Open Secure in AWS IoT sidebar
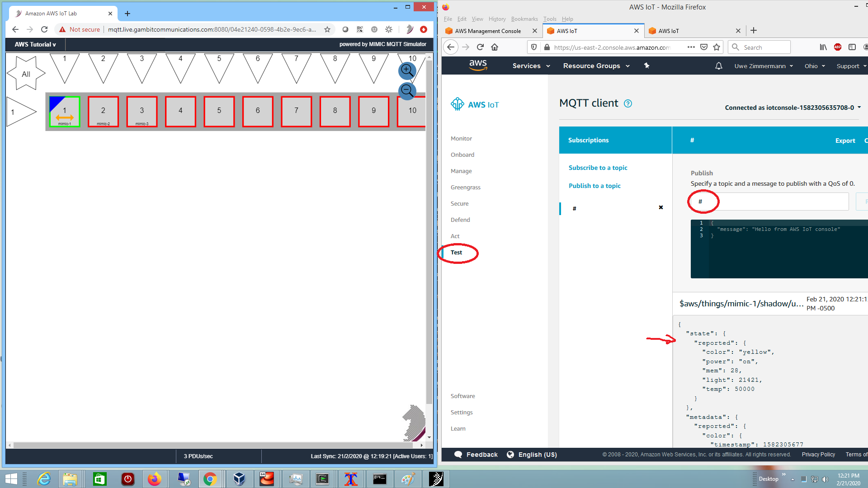Viewport: 868px width, 488px height. [459, 204]
